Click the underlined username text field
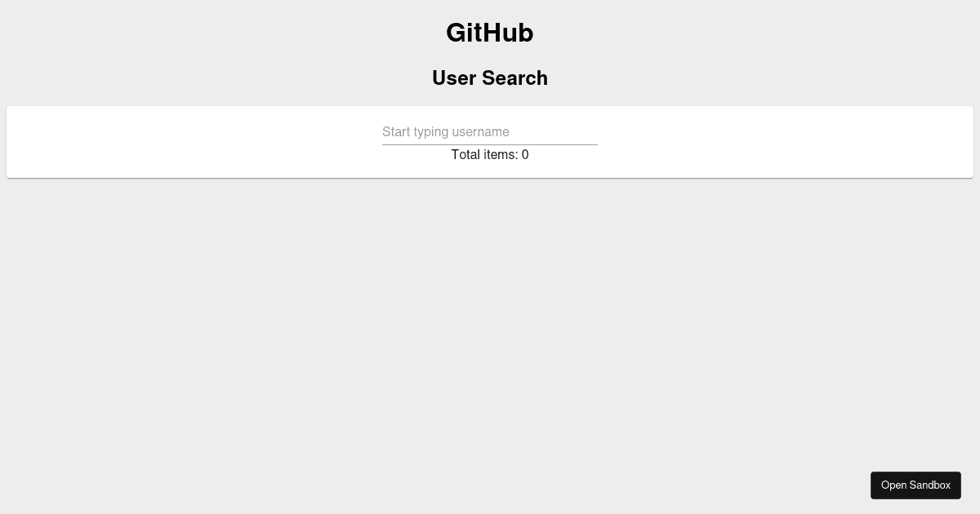Image resolution: width=980 pixels, height=514 pixels. coord(490,132)
